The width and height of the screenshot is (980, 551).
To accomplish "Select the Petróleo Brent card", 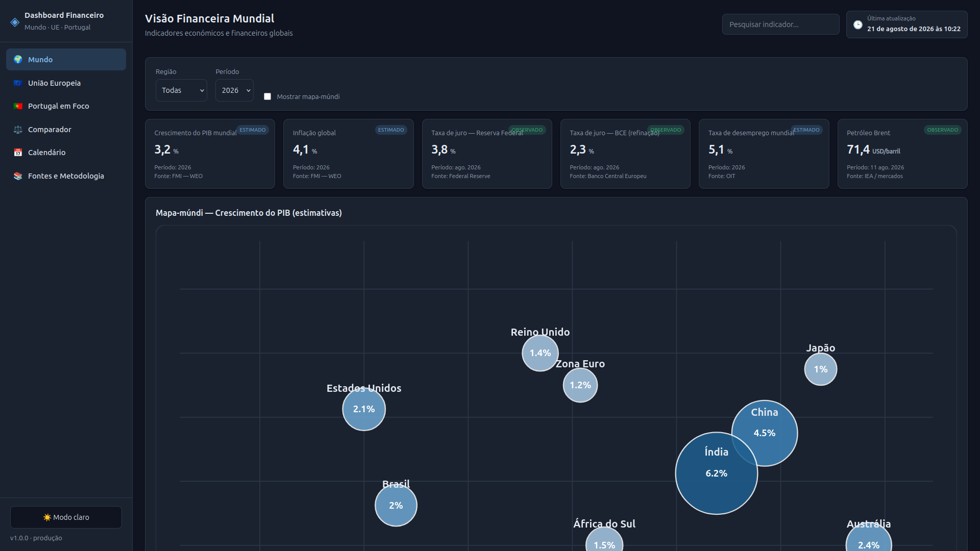I will point(902,154).
